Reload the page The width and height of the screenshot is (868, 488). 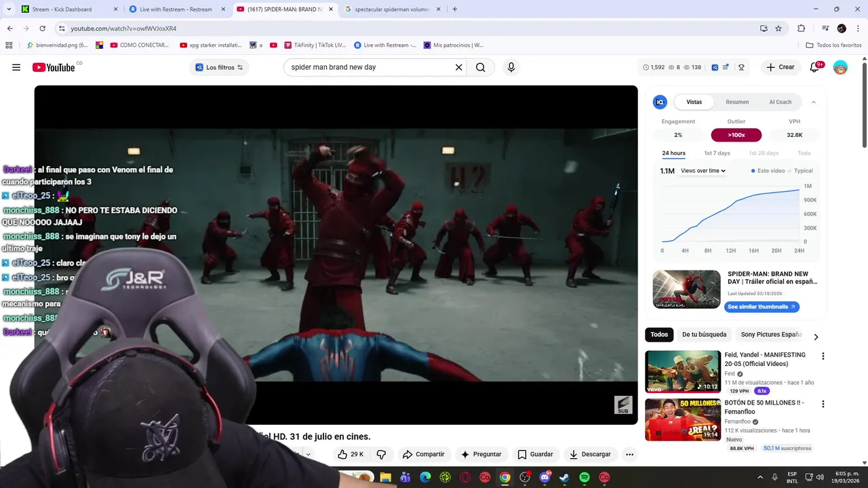[x=42, y=28]
